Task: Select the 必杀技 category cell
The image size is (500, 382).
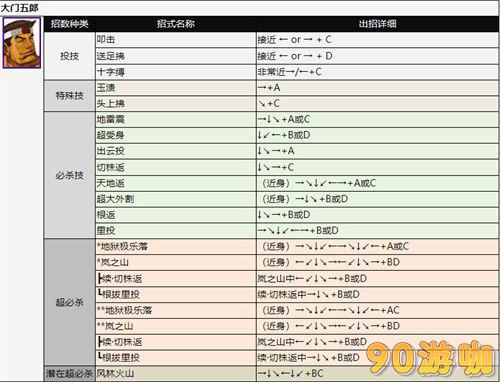Action: pyautogui.click(x=70, y=175)
